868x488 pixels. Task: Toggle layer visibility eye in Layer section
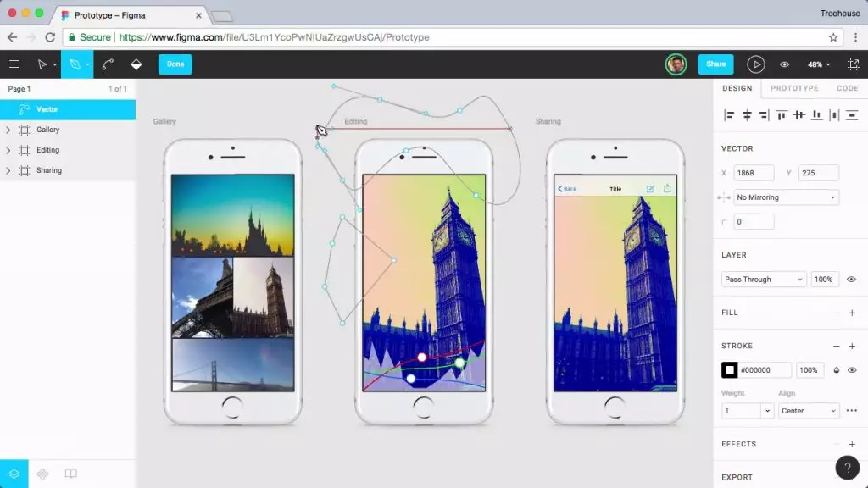coord(851,280)
